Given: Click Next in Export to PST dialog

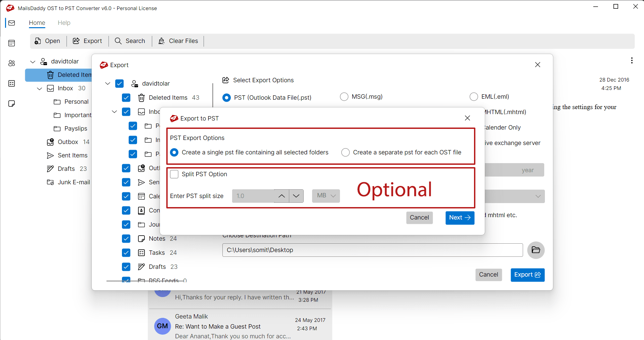Looking at the screenshot, I should pos(460,218).
